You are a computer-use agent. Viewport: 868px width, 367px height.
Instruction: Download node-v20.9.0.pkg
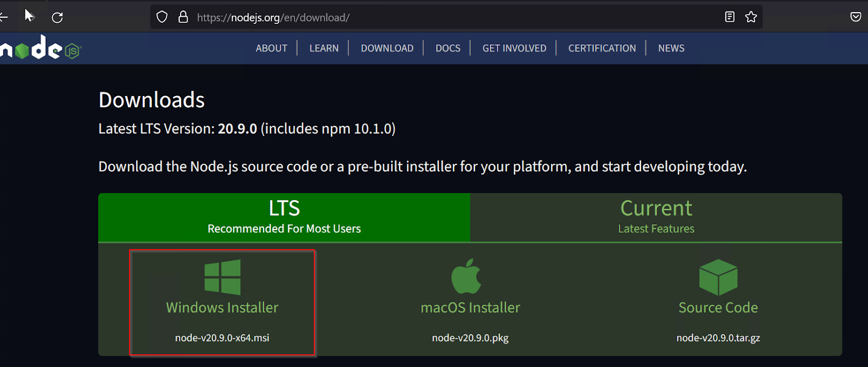(470, 338)
